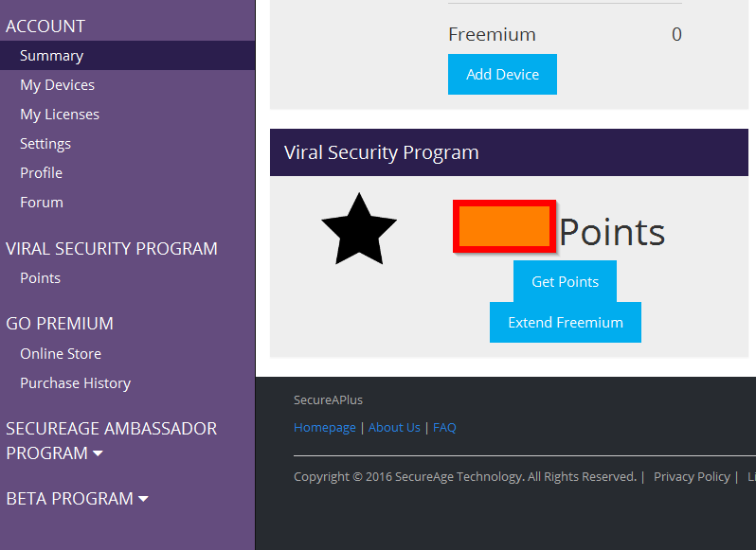756x550 pixels.
Task: Click the Extend Freemium button
Action: tap(565, 322)
